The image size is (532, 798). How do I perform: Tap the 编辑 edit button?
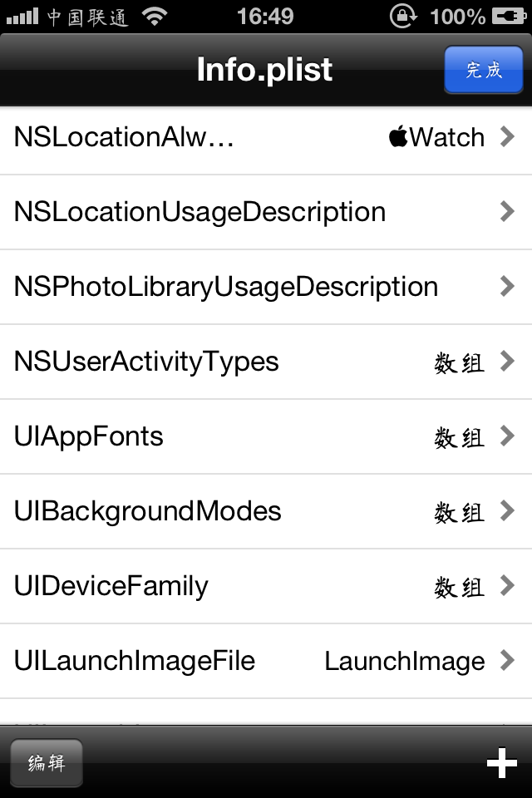point(47,763)
